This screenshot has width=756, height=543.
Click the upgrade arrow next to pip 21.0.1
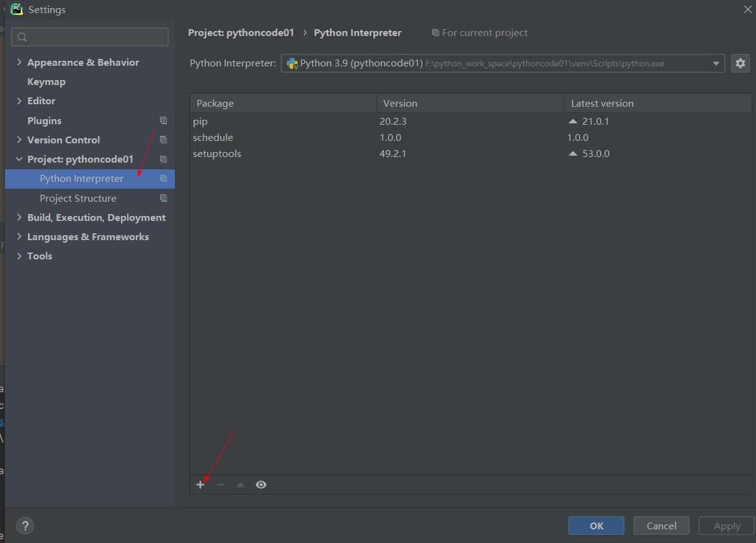(572, 121)
